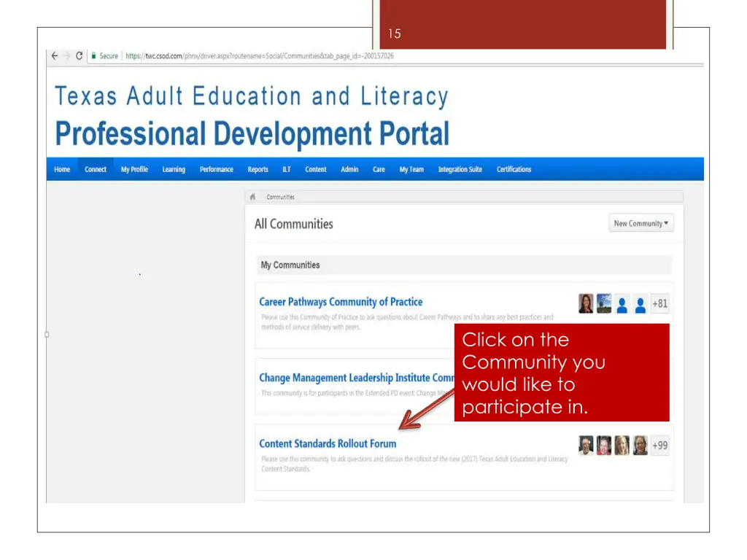Image resolution: width=747 pixels, height=560 pixels.
Task: Select the ILT menu item
Action: coord(286,169)
